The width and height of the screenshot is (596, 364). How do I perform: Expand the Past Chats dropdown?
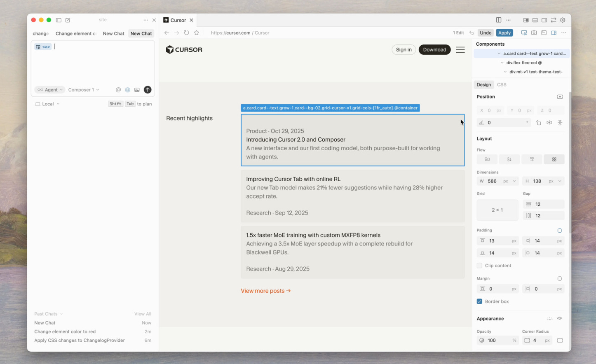coord(49,314)
